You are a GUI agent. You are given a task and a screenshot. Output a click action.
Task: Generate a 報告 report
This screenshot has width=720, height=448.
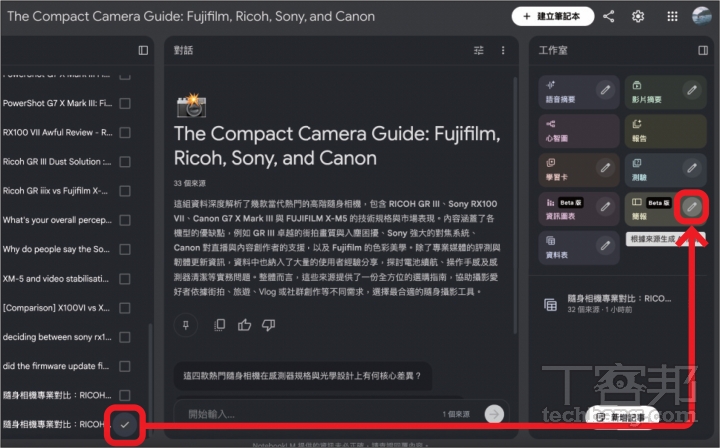[665, 131]
